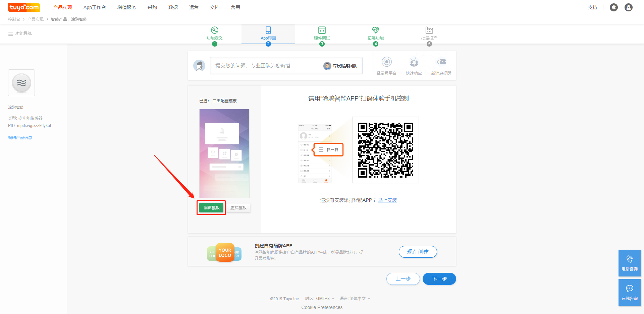This screenshot has width=644, height=314.
Task: Go to 产品实现 breadcrumb link
Action: click(36, 19)
